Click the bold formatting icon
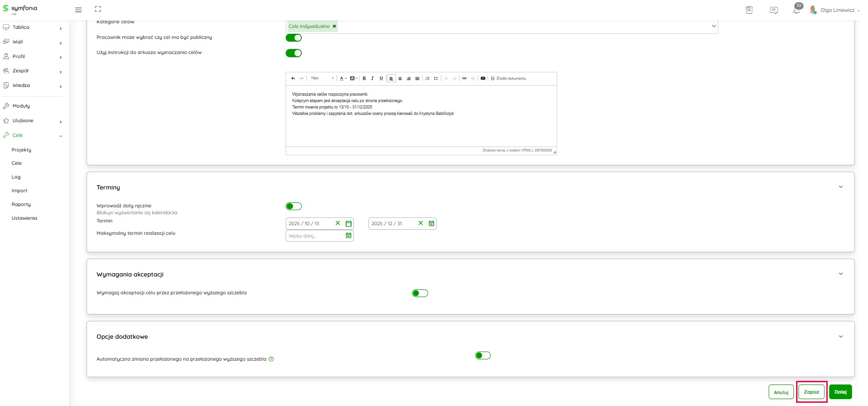The height and width of the screenshot is (406, 868). click(364, 78)
